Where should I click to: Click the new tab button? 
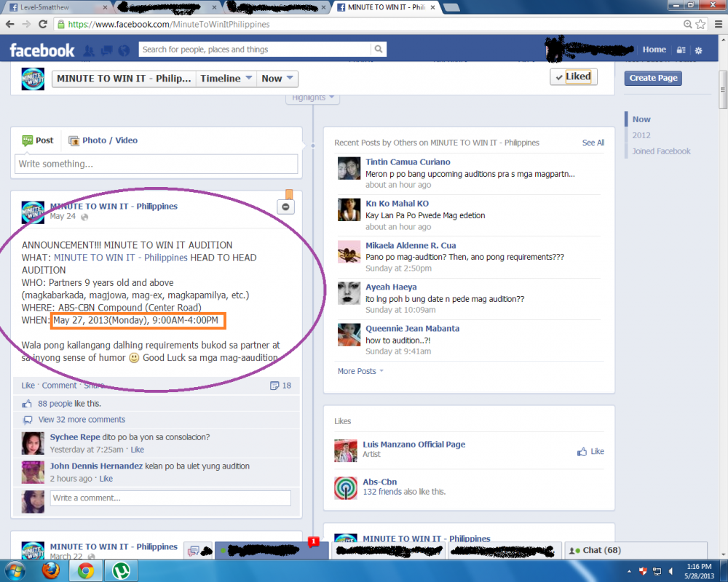(x=451, y=7)
